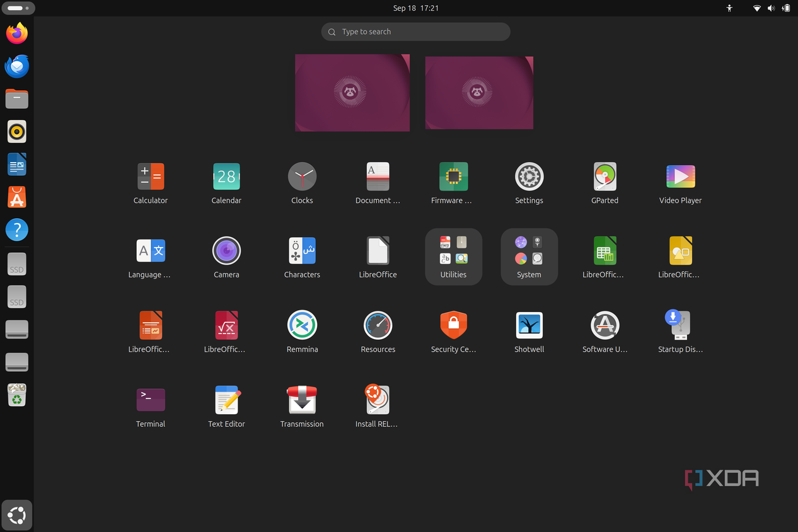798x532 pixels.
Task: Click the Show Apps Ubuntu logo button
Action: [x=17, y=516]
